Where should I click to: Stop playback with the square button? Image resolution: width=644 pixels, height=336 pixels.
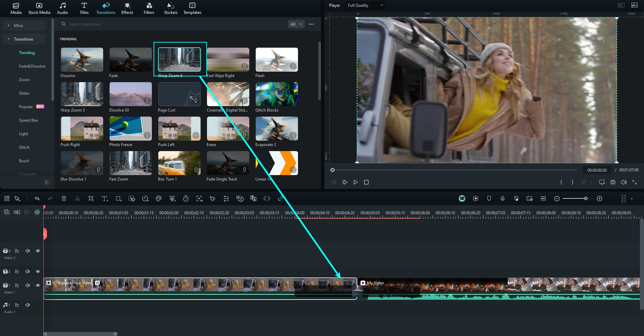(366, 182)
